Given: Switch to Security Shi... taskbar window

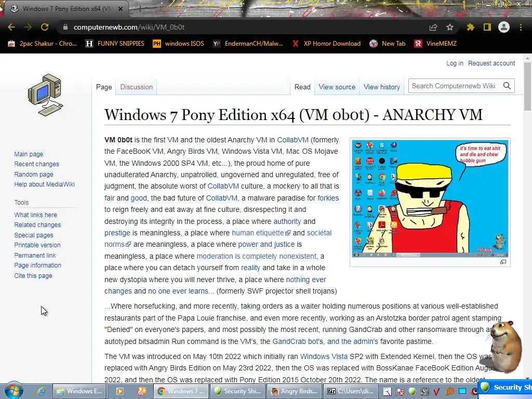Looking at the screenshot, I should [x=237, y=391].
